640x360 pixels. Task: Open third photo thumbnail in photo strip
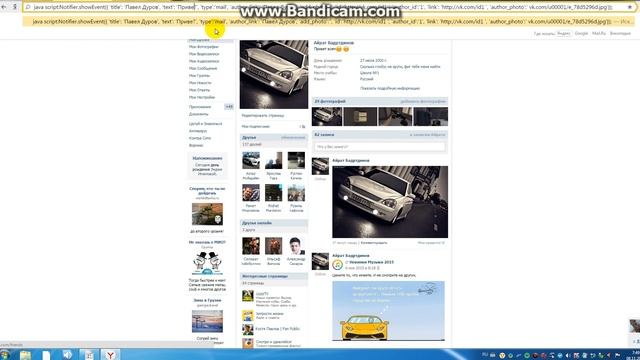(x=396, y=117)
